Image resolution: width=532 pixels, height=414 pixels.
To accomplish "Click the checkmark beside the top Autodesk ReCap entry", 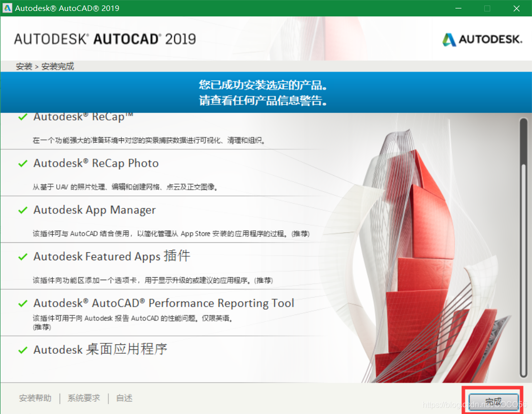I will click(x=22, y=117).
